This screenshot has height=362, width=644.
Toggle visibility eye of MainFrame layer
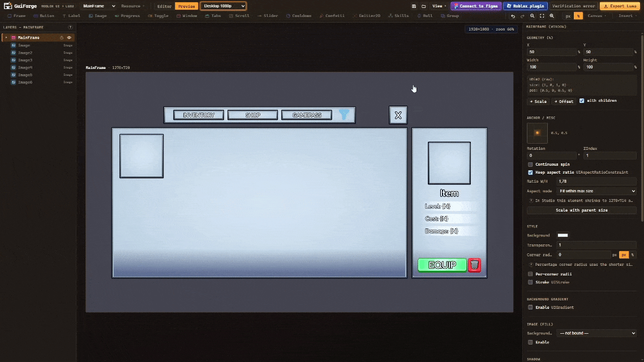coord(69,37)
